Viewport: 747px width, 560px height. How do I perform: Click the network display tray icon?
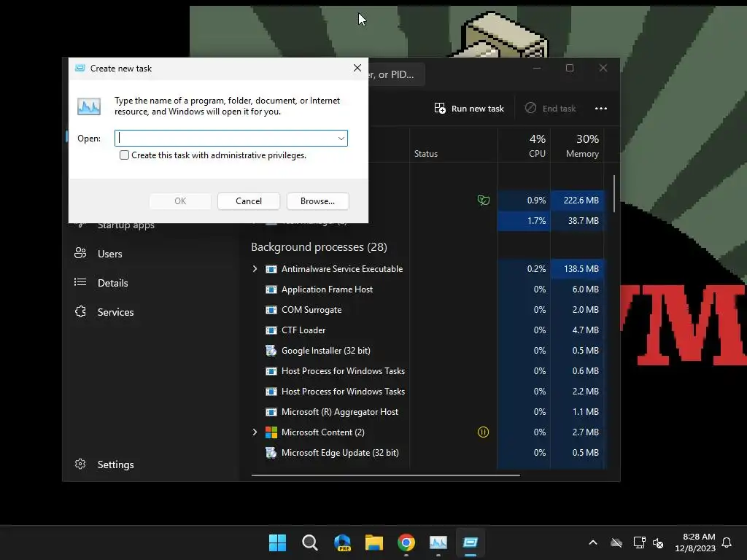(639, 542)
